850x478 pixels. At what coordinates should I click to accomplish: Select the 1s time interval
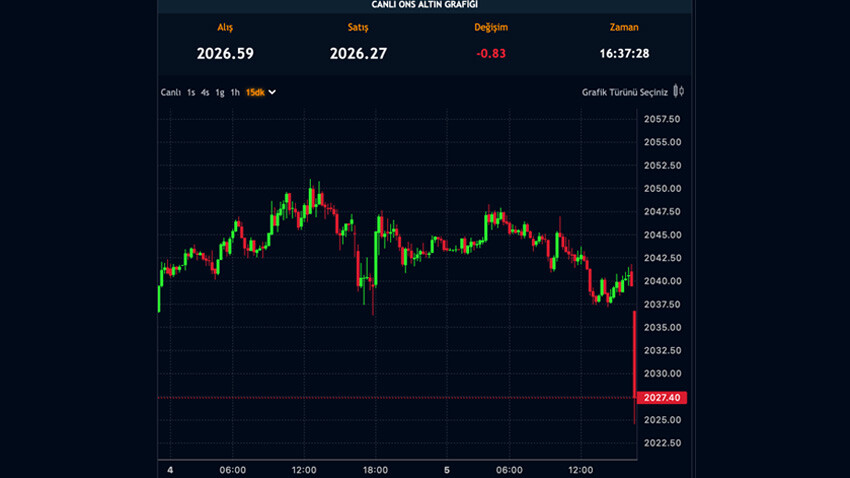[x=191, y=92]
